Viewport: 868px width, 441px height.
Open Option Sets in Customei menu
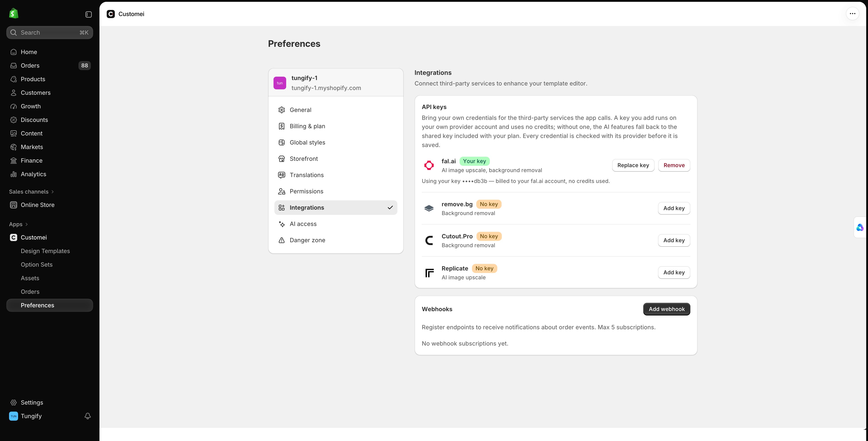(50, 265)
